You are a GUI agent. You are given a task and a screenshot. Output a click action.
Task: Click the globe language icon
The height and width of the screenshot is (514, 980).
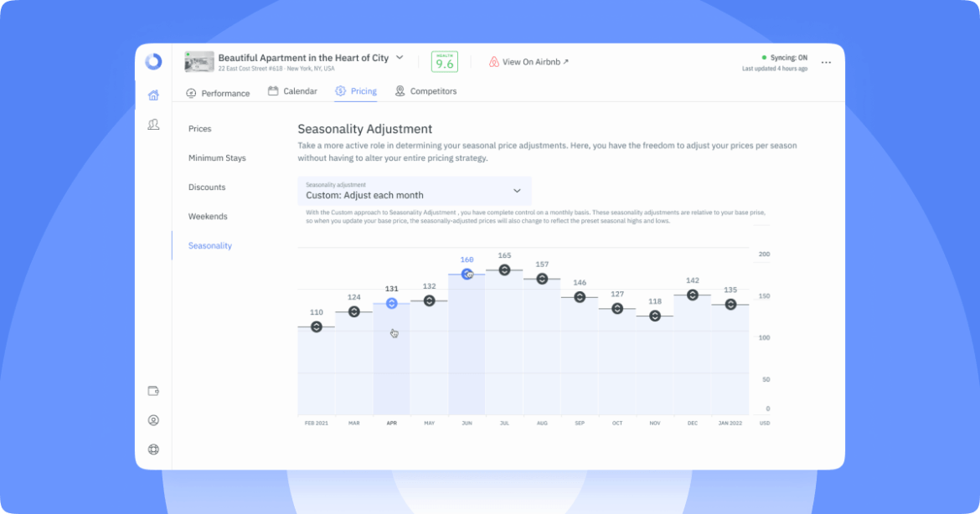[x=153, y=450]
